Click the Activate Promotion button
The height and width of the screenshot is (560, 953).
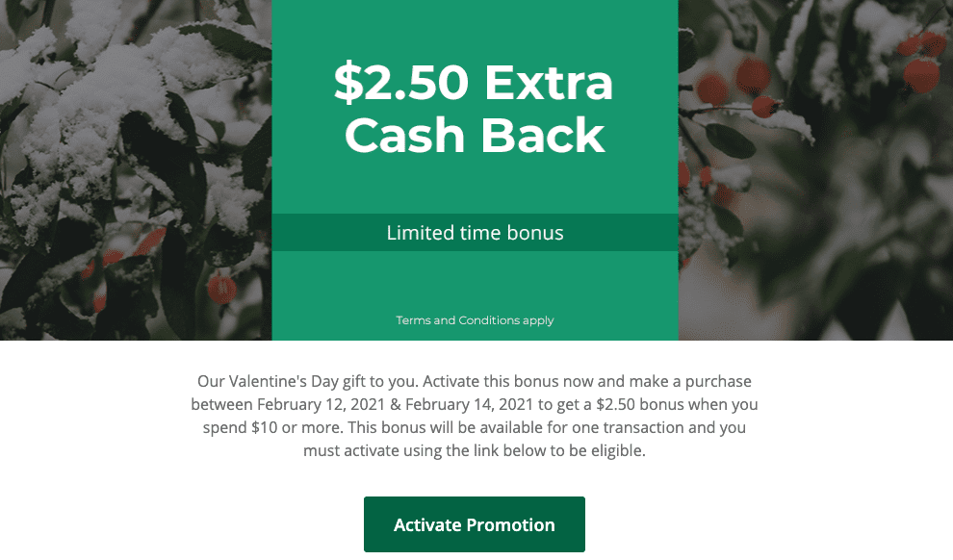tap(474, 524)
